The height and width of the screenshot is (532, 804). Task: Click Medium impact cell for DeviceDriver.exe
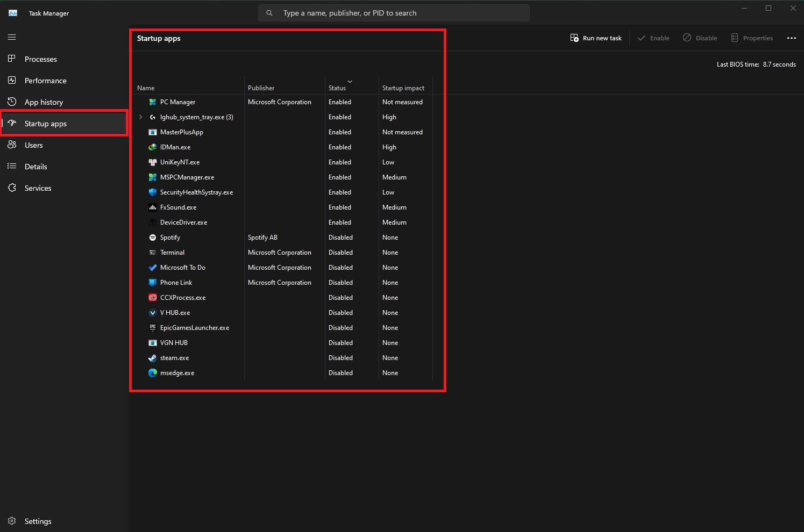pyautogui.click(x=394, y=222)
